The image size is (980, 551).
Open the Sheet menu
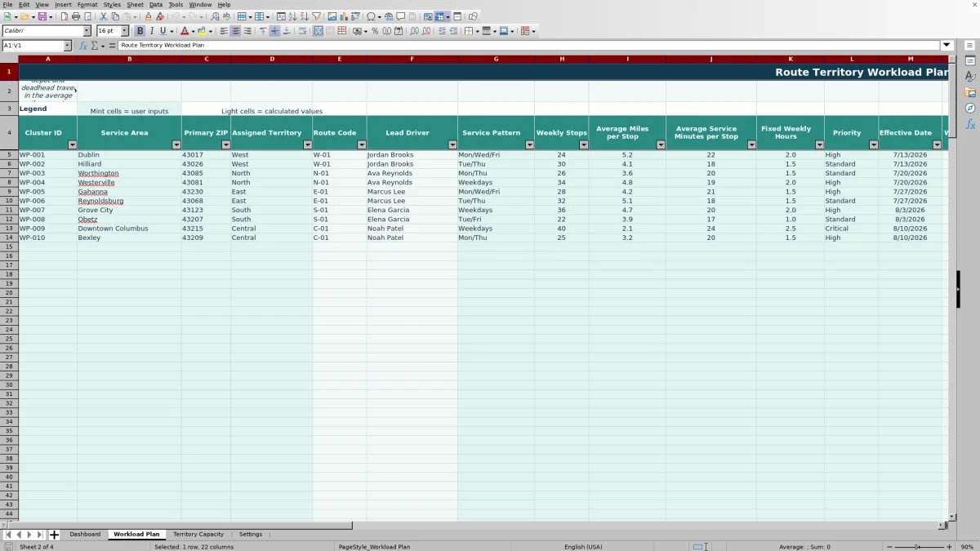point(135,5)
